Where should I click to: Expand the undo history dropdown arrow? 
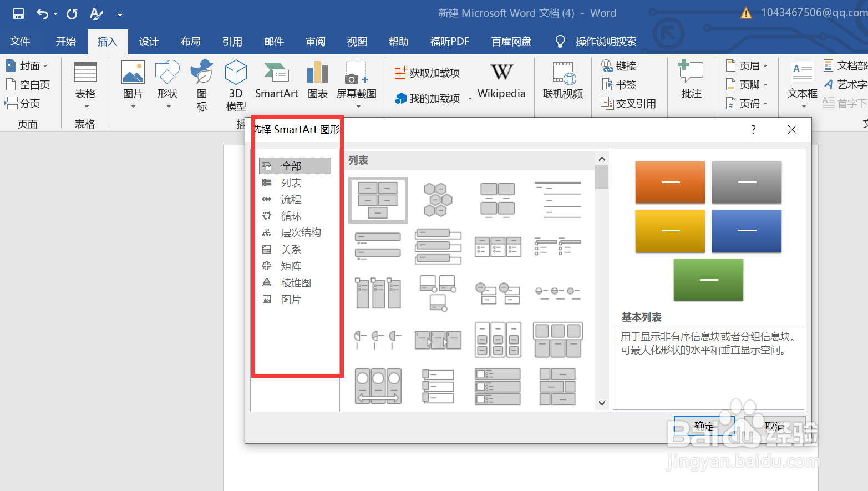pos(55,14)
